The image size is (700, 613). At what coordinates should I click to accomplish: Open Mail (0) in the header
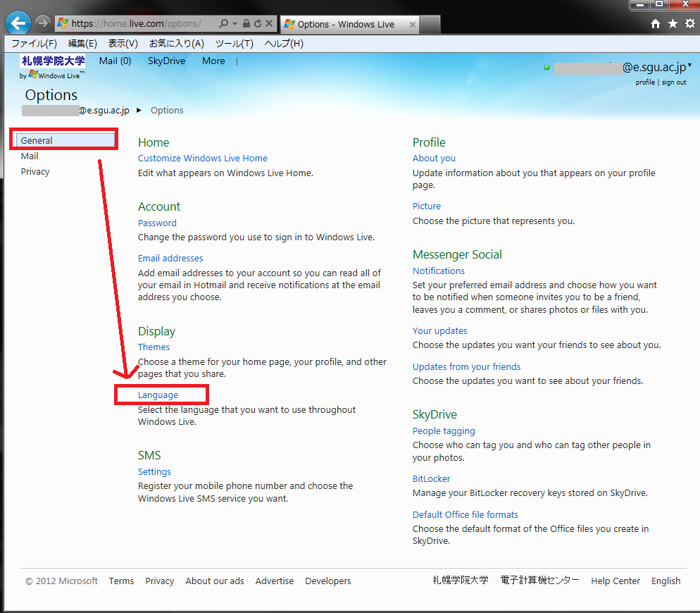pos(115,61)
